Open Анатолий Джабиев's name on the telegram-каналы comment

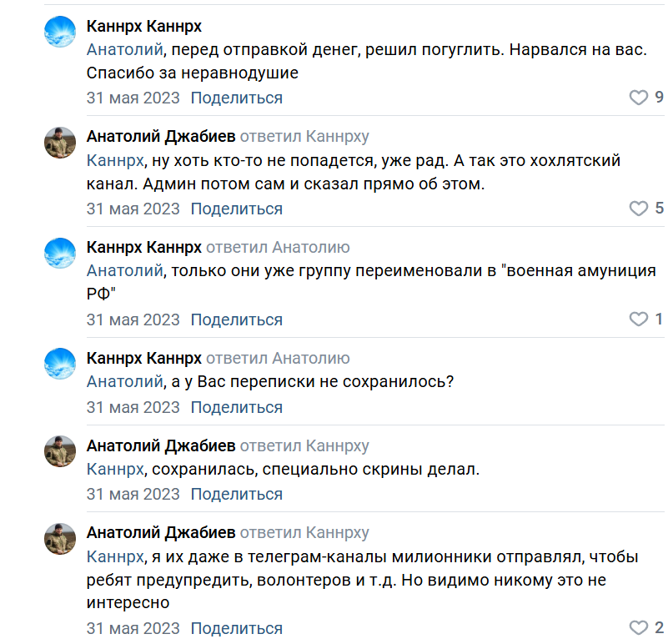click(x=161, y=533)
